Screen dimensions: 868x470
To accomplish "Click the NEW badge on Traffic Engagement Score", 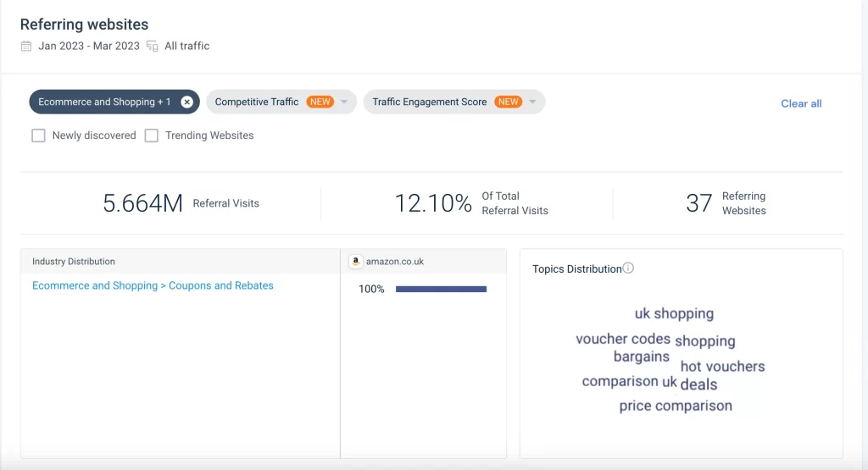I will tap(509, 102).
